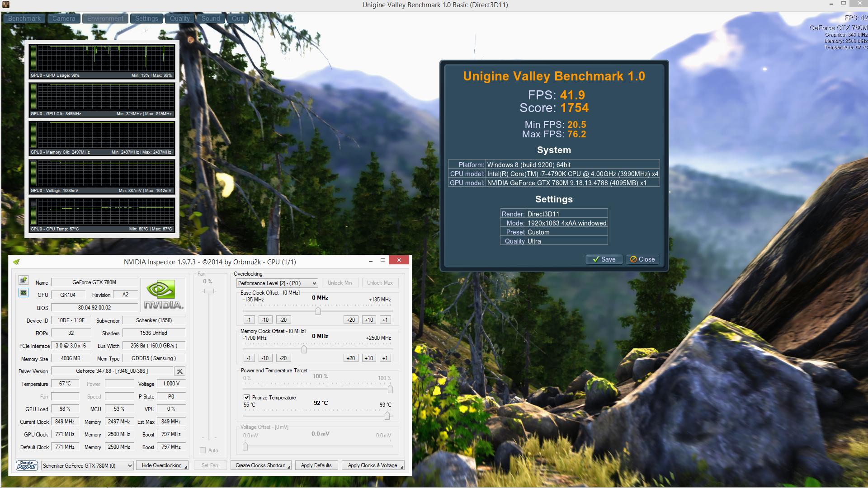
Task: Click the power target slider handle
Action: click(390, 389)
